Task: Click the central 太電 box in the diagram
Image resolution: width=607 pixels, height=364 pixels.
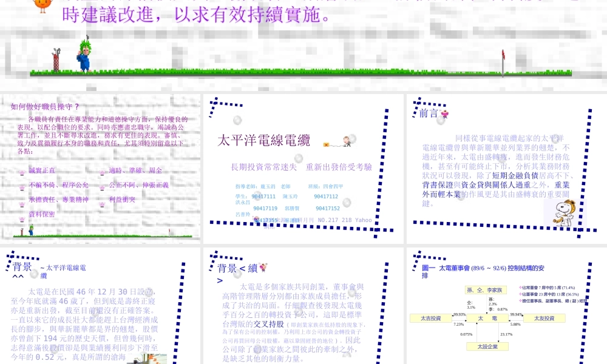Action: click(x=487, y=318)
